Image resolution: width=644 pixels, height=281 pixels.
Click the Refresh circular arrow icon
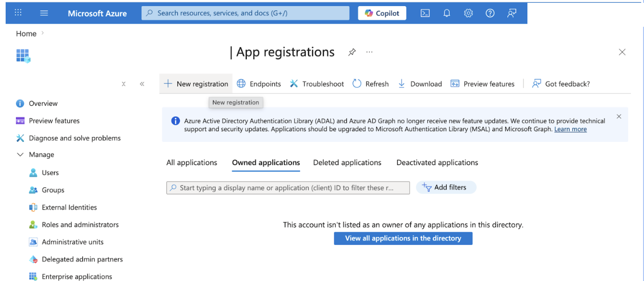click(x=357, y=84)
